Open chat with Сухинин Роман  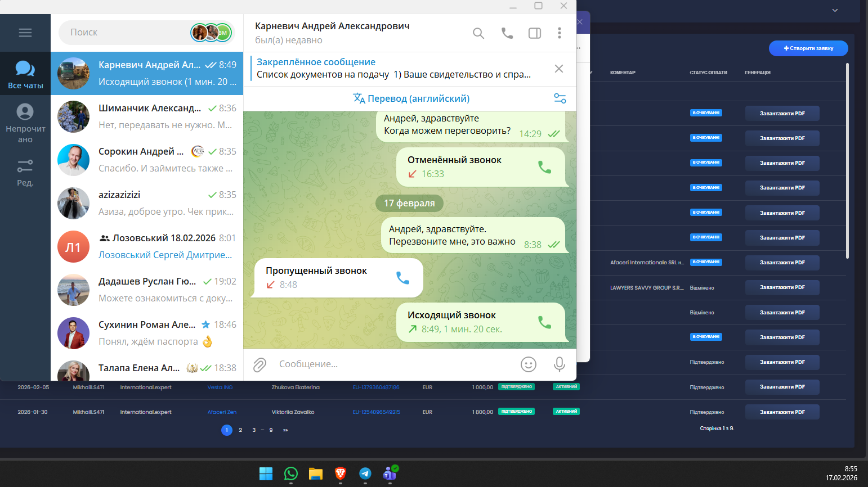coord(147,333)
